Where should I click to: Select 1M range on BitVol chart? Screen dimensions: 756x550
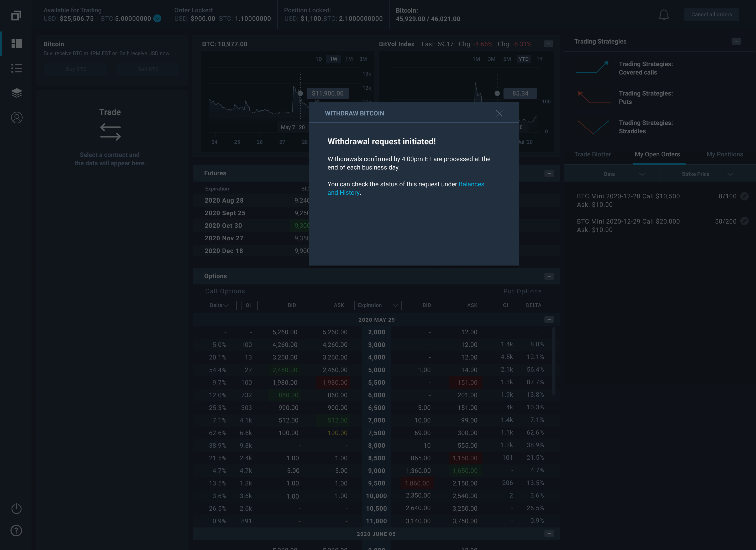pos(476,59)
